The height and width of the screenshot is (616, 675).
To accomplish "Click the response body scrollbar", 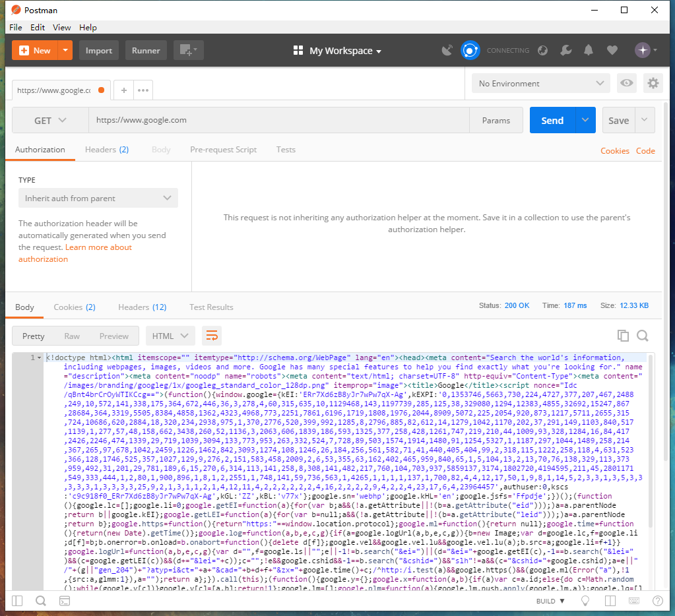I will point(650,442).
